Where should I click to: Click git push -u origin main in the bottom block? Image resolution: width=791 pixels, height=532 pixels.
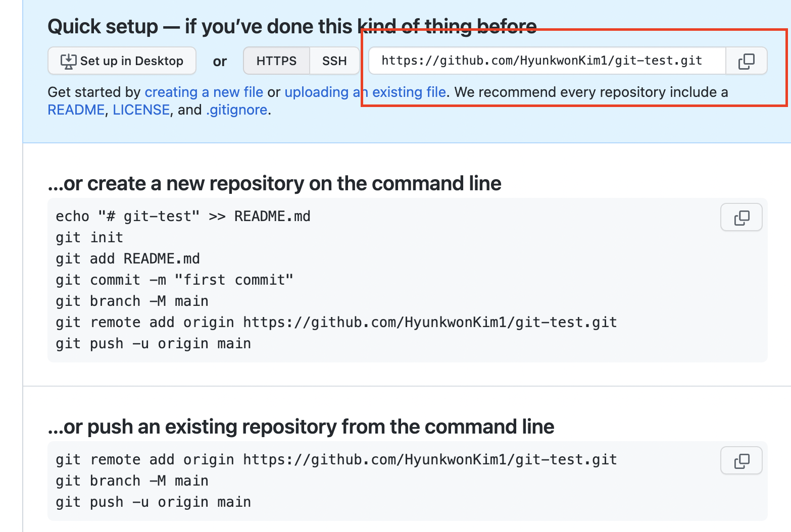click(x=153, y=502)
